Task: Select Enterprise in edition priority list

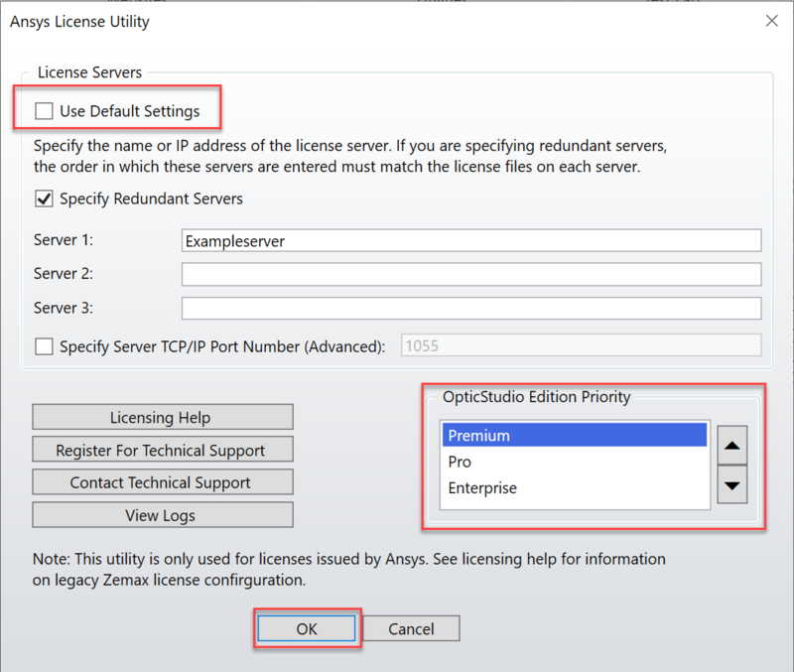Action: point(575,488)
